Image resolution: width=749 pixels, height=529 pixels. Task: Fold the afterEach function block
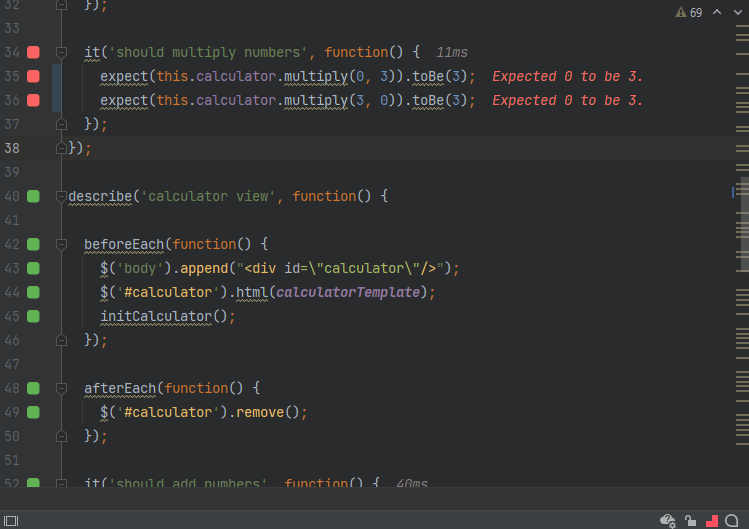pos(61,388)
